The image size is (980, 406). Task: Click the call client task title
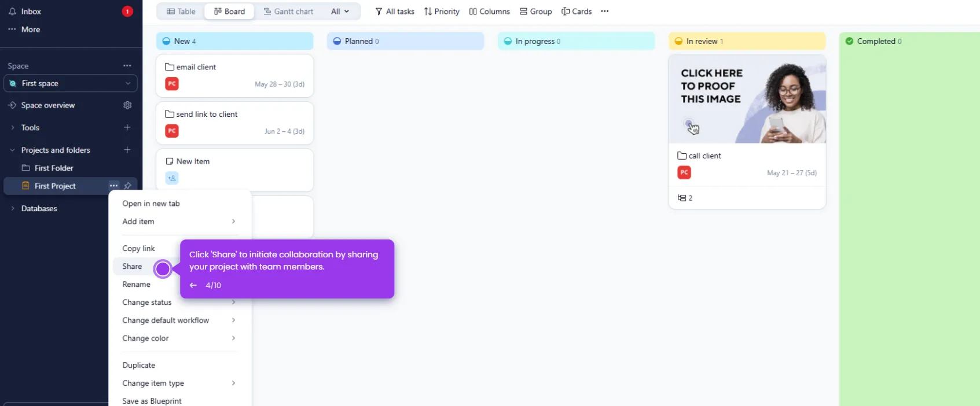(x=704, y=156)
